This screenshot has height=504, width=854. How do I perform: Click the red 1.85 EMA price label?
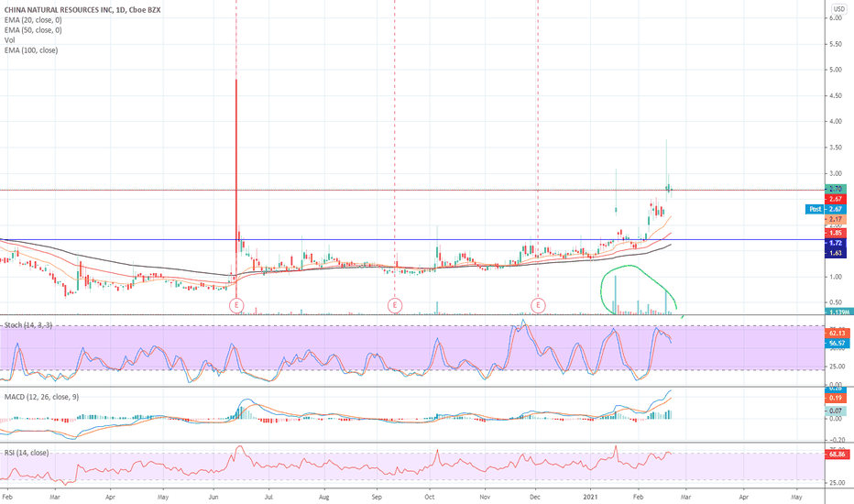click(836, 233)
